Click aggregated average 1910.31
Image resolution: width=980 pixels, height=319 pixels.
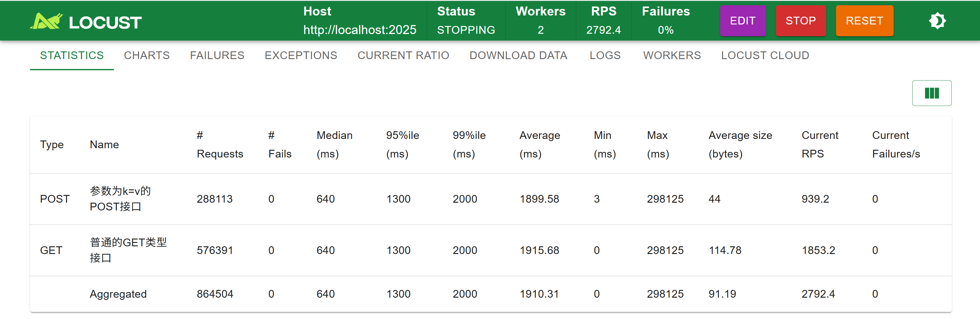pyautogui.click(x=539, y=294)
